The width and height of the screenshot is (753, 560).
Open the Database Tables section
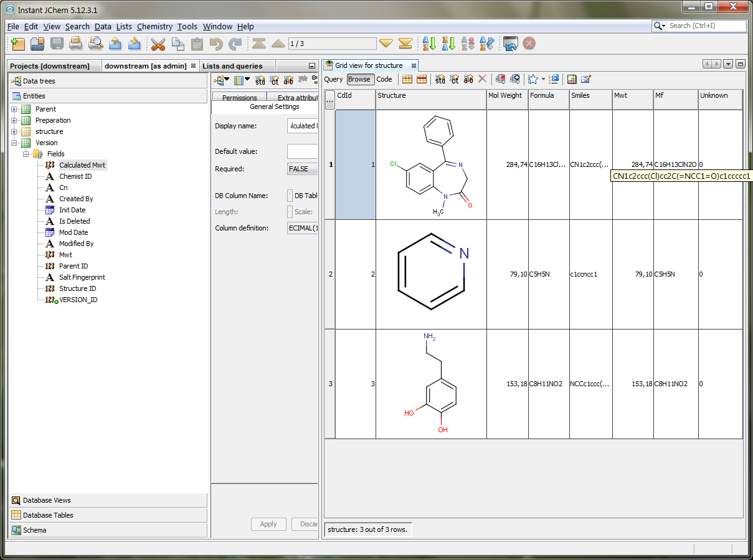point(48,515)
